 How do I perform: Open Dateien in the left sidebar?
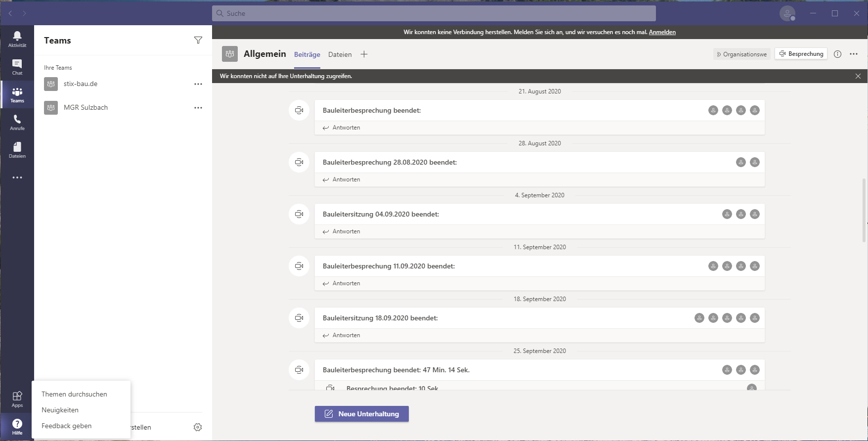[x=17, y=150]
